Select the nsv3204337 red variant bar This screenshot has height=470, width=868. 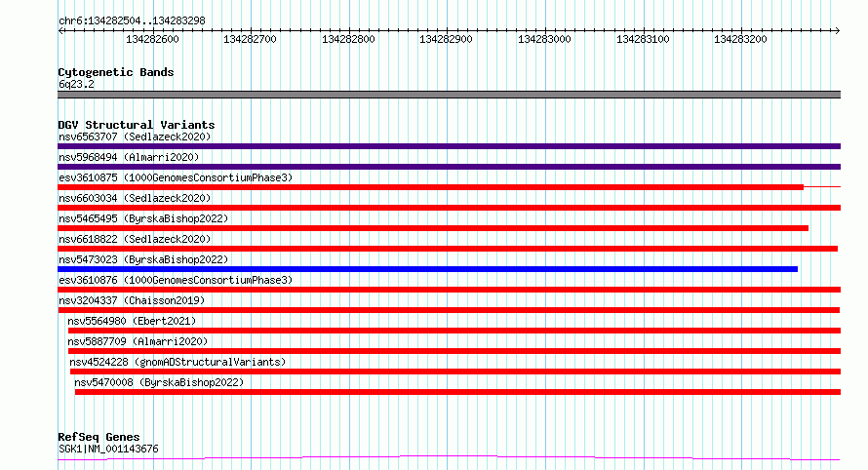449,310
